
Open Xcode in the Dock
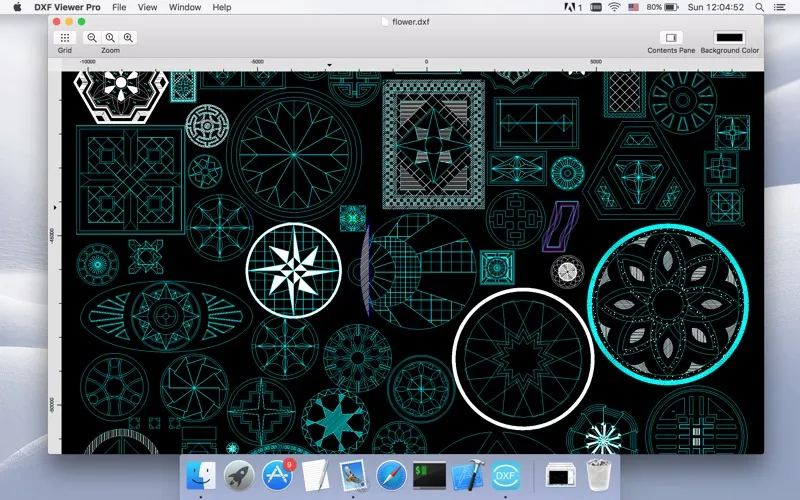pos(467,475)
